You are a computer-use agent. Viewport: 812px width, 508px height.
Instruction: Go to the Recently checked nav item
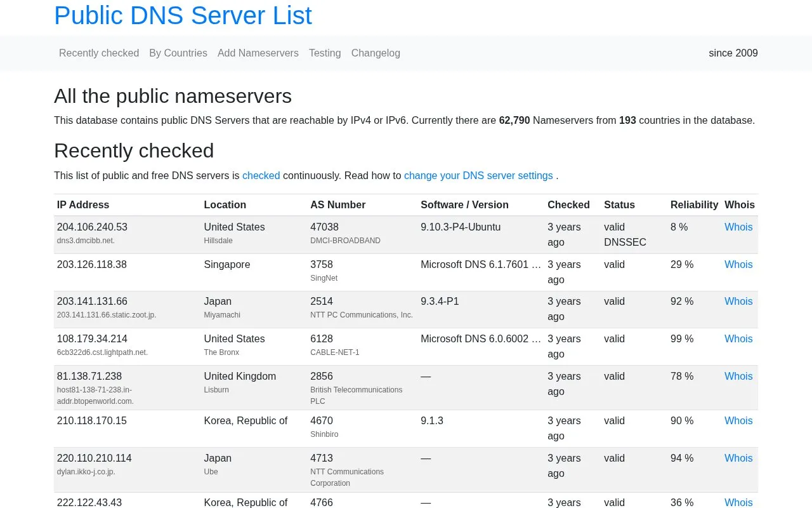click(99, 53)
